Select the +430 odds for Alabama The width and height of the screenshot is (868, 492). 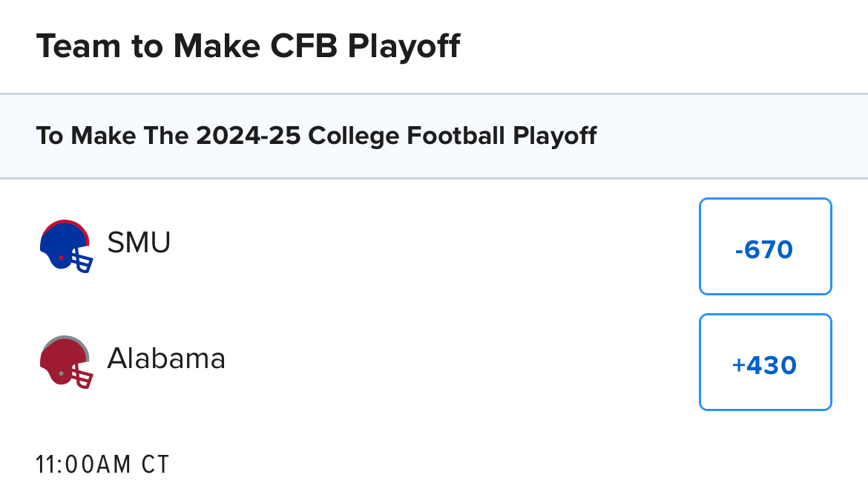[x=765, y=362]
